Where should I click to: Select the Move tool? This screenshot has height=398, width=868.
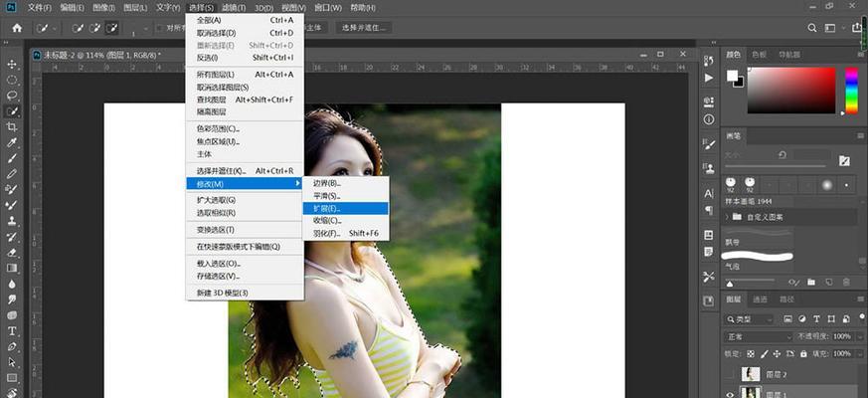(x=11, y=65)
